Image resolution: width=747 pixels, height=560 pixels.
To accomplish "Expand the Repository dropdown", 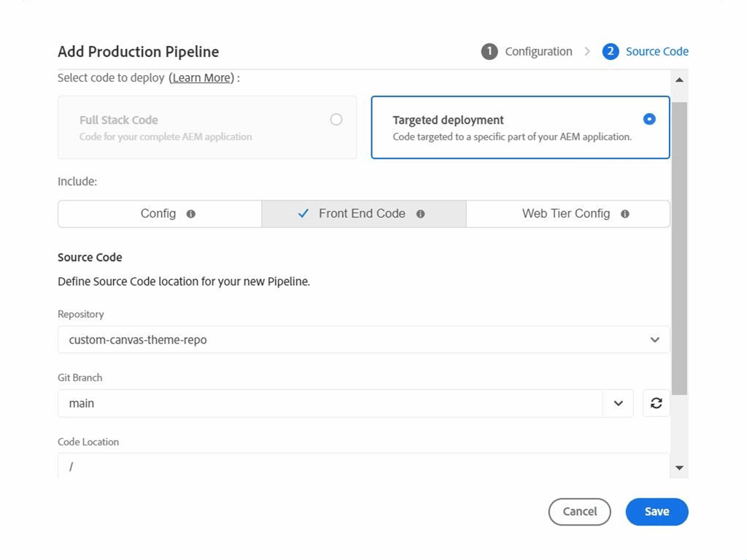I will [x=654, y=340].
